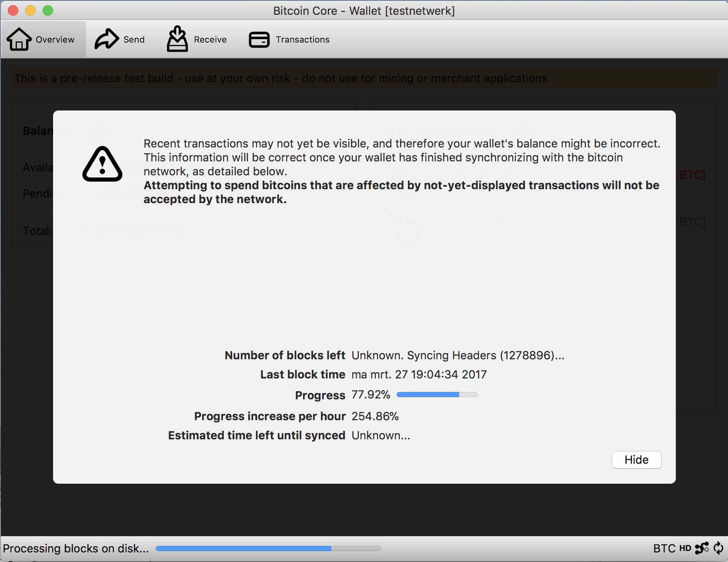Screen dimensions: 728x562
Task: Switch to the Send tab
Action: 120,40
